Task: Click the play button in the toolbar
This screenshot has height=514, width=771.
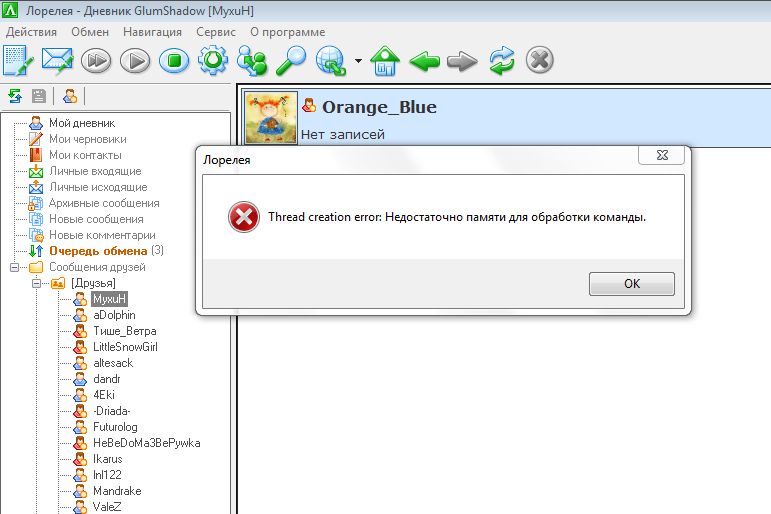Action: [134, 61]
